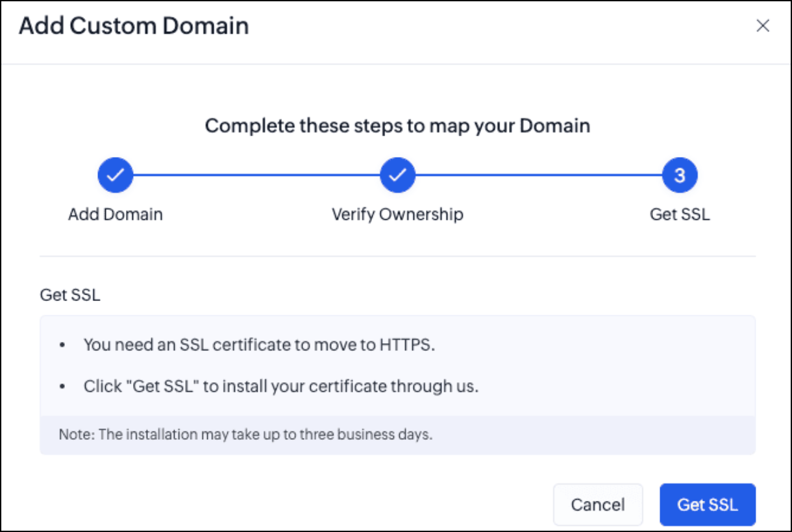Close the Add Custom Domain dialog
Screen dimensions: 792x532
[x=763, y=26]
